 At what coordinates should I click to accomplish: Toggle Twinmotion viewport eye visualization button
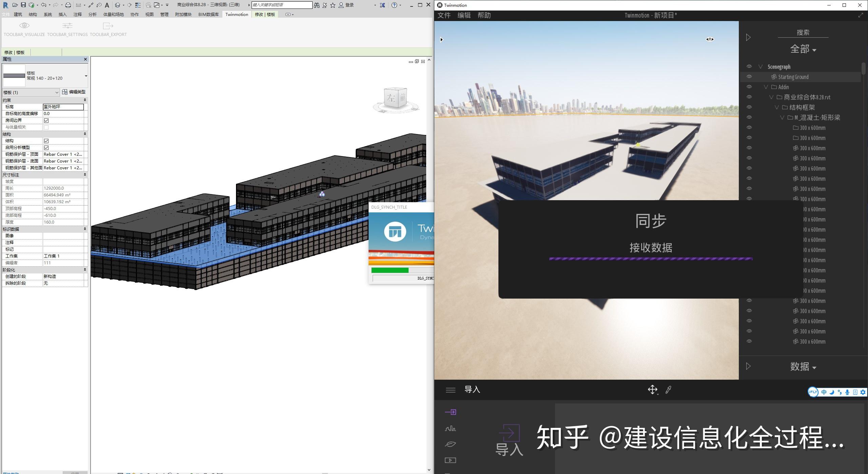coord(710,39)
